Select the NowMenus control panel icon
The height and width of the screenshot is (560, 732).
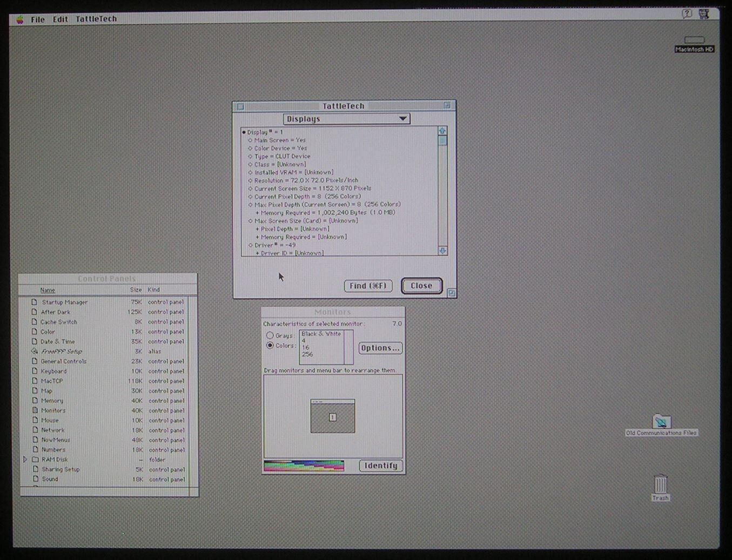(x=35, y=440)
